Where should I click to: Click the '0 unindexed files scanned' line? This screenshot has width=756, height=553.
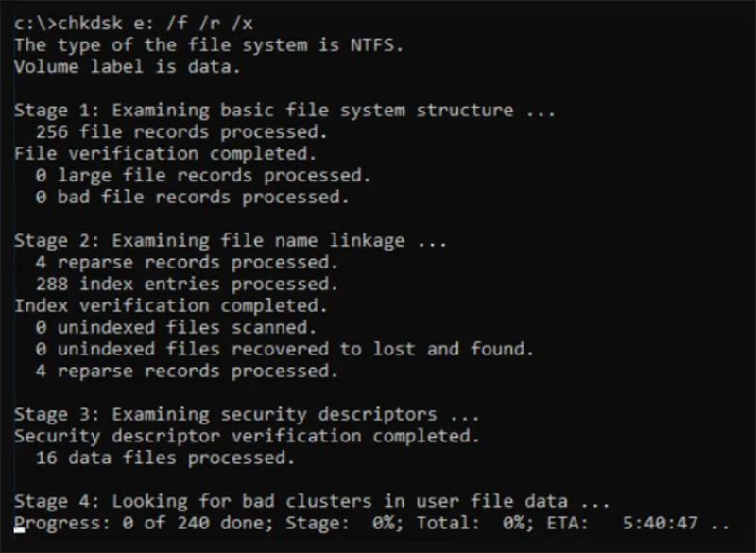point(176,327)
